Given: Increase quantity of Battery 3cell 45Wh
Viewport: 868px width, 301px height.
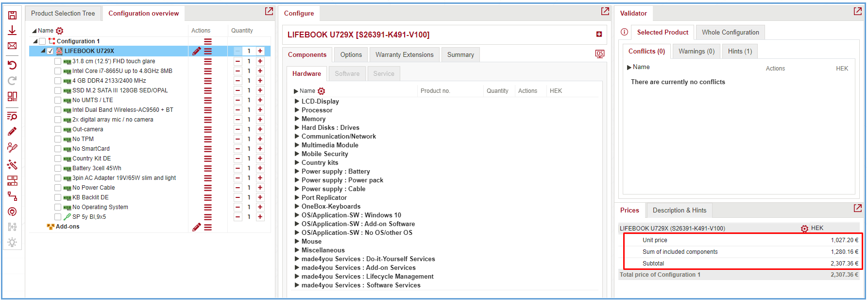Looking at the screenshot, I should point(260,168).
